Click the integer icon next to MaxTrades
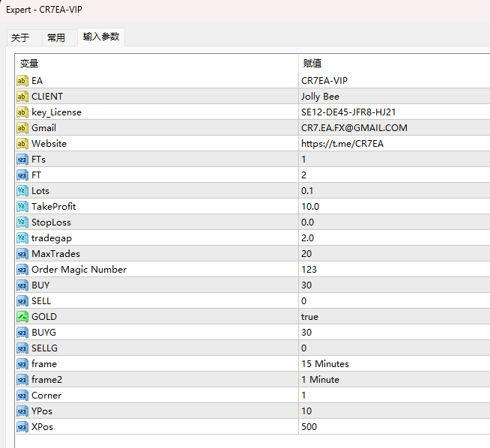Image resolution: width=490 pixels, height=448 pixels. tap(22, 254)
